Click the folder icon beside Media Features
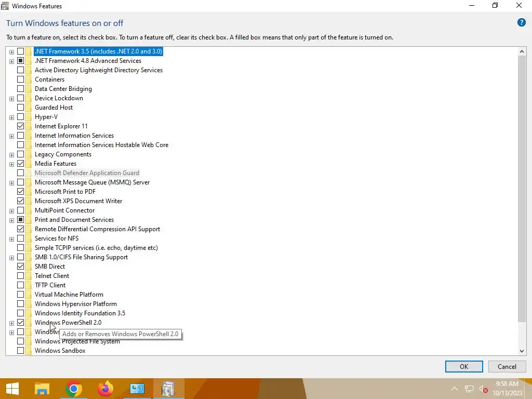Viewport: 532px width, 399px height. (29, 164)
